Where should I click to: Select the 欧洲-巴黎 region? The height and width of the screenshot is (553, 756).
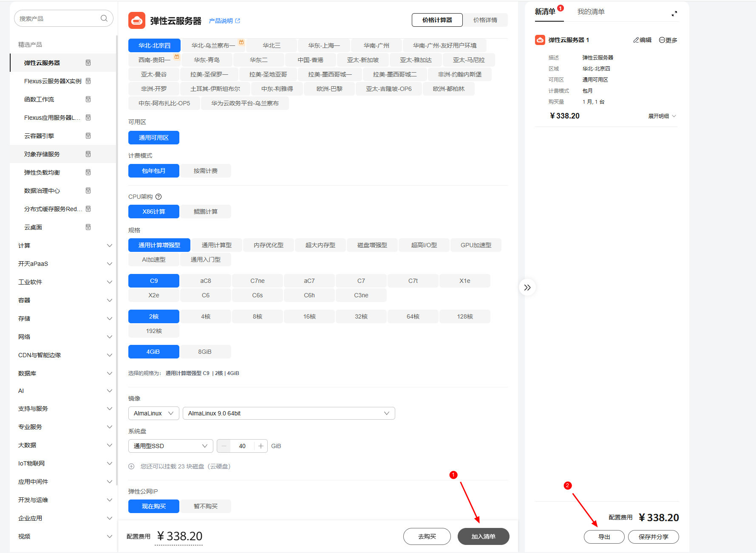[329, 89]
